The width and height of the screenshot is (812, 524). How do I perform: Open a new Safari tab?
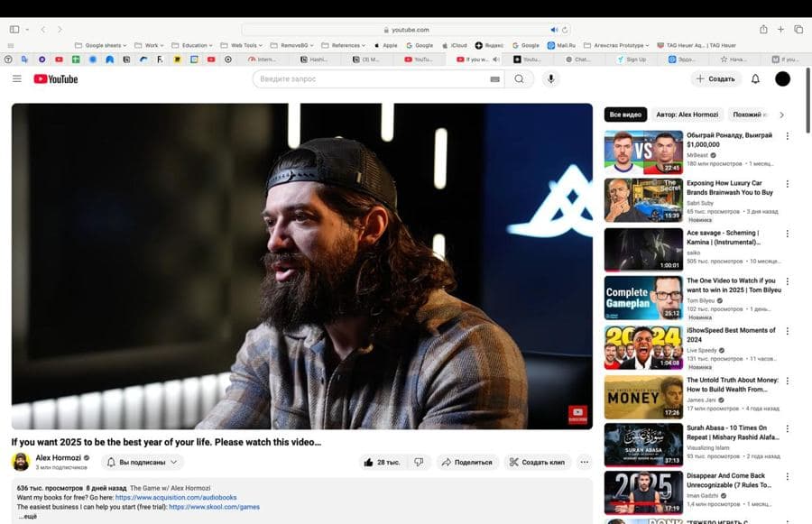point(780,30)
